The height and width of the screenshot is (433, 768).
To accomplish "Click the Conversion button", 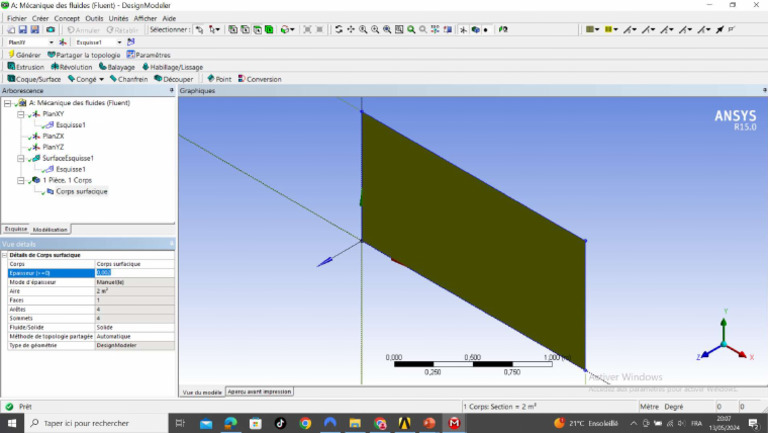I will coord(260,79).
